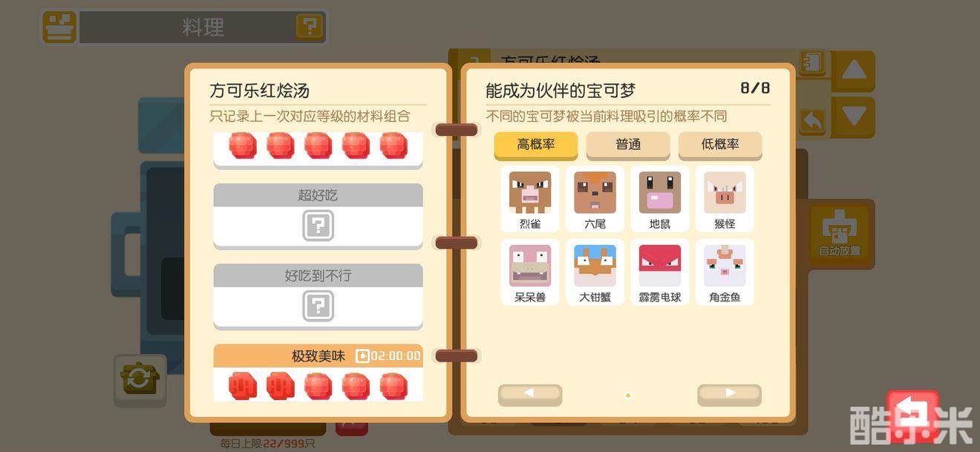Select the 六尾 Pokémon portrait
Viewport: 980px width, 452px height.
coord(595,198)
